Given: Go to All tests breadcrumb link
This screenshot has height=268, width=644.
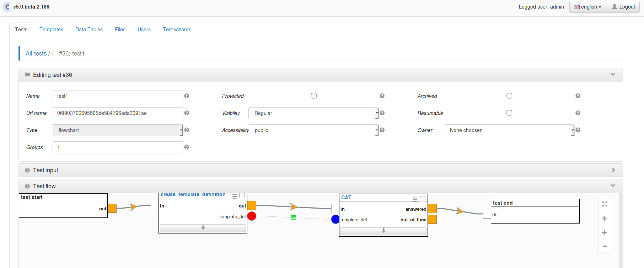Looking at the screenshot, I should [x=36, y=53].
